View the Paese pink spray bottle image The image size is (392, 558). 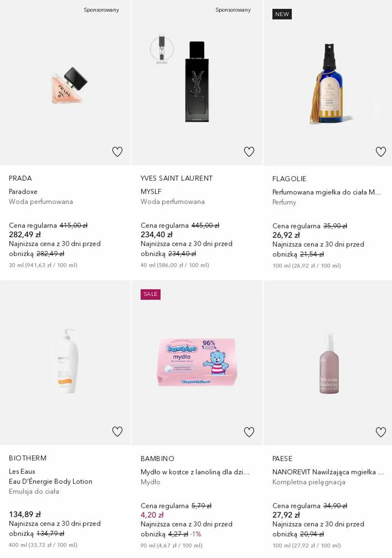329,363
